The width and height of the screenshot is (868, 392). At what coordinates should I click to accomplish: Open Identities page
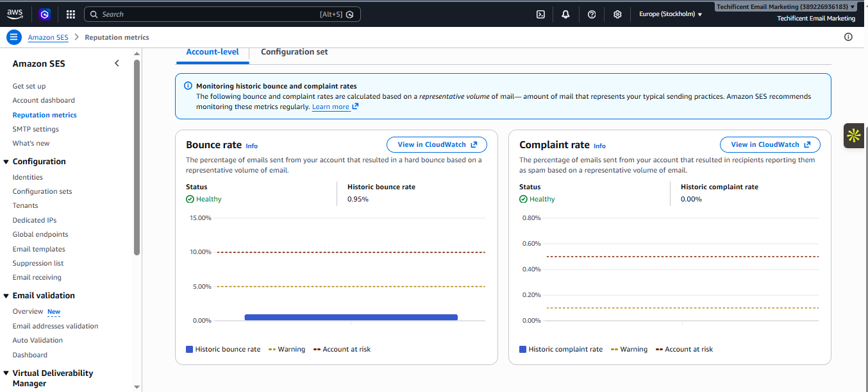pos(28,177)
